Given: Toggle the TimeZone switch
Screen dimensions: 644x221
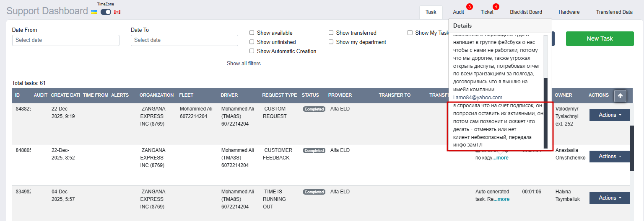Looking at the screenshot, I should [106, 12].
